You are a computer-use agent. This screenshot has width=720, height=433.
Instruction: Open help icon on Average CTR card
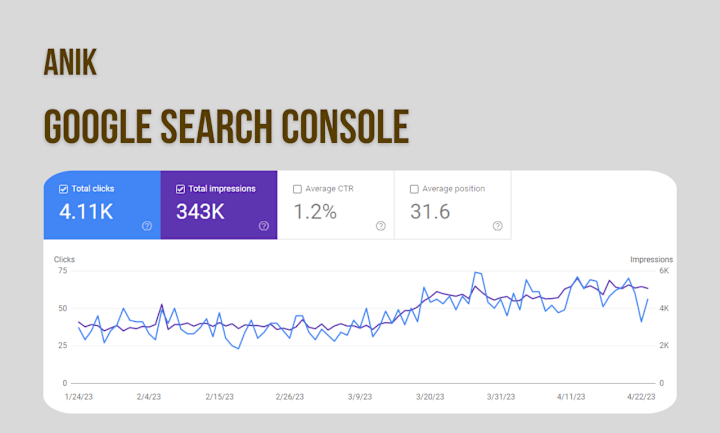click(381, 226)
